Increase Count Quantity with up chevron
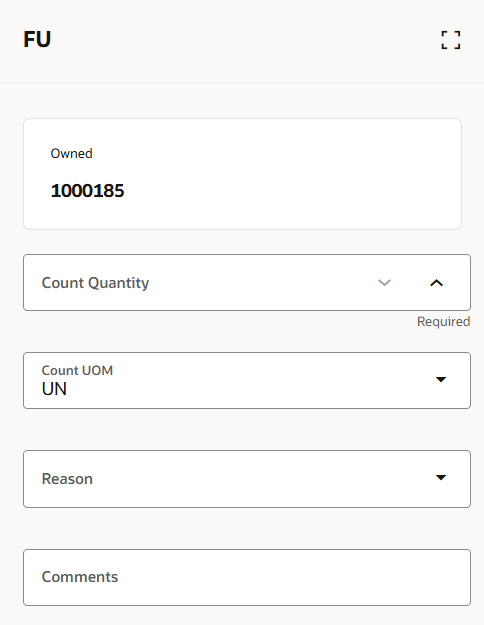This screenshot has width=484, height=625. (x=437, y=283)
